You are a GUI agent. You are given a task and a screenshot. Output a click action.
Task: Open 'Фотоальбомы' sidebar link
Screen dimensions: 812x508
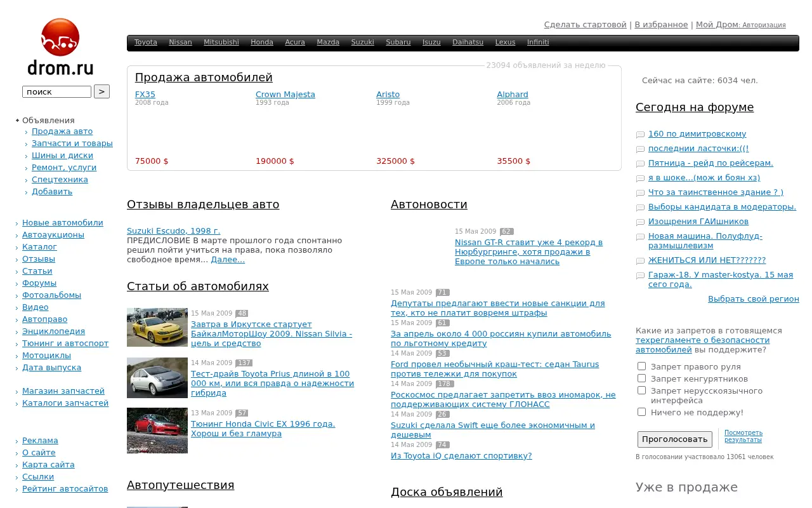pyautogui.click(x=51, y=295)
